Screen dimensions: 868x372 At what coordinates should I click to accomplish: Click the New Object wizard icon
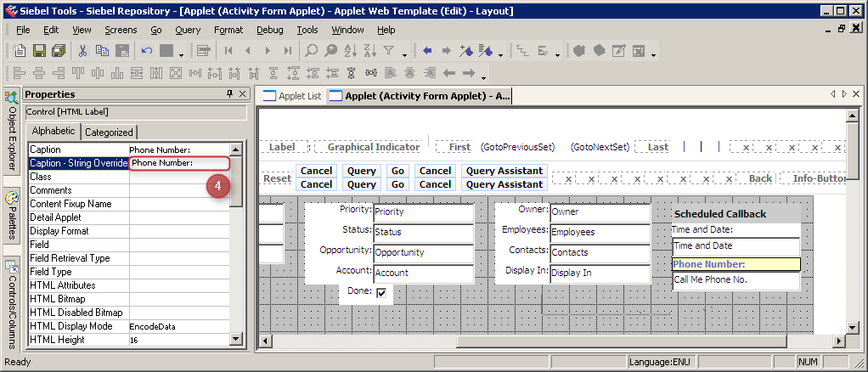point(20,51)
